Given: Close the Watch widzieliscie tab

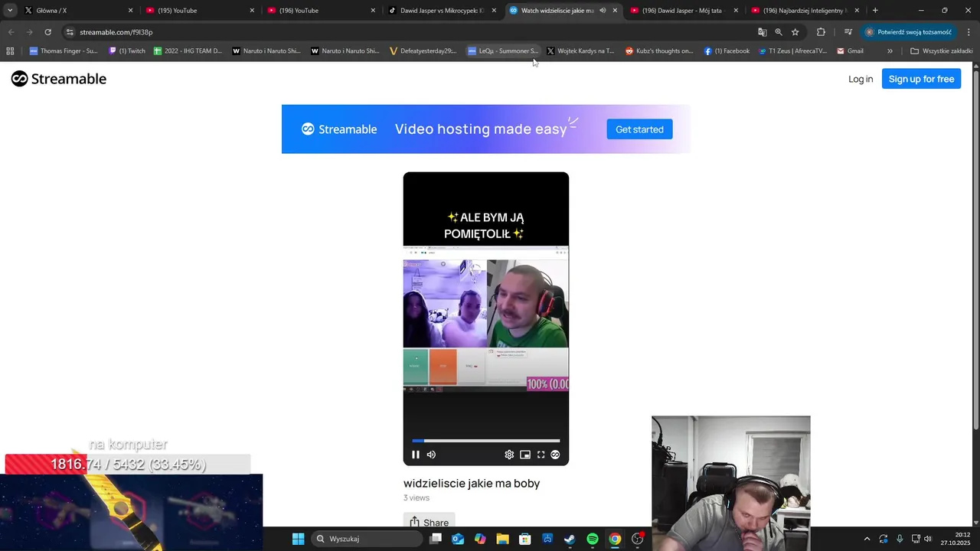Looking at the screenshot, I should [615, 11].
